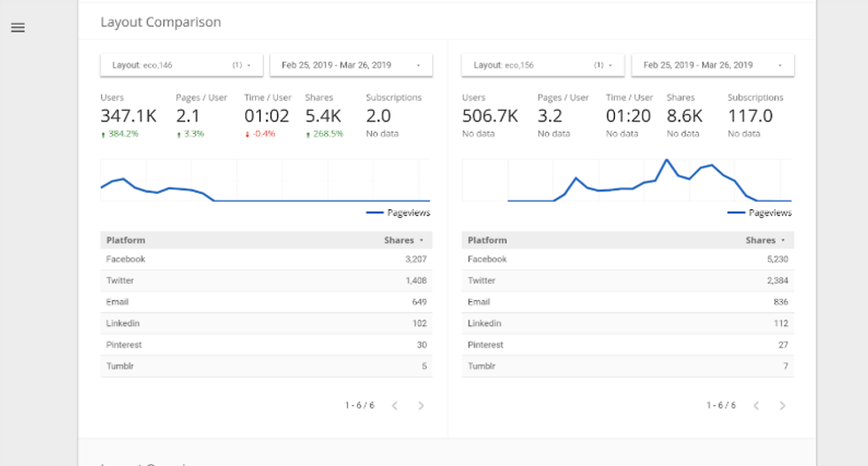Screen dimensions: 868x466
Task: Click the left Users 347.1K scorecard
Action: pyautogui.click(x=128, y=115)
